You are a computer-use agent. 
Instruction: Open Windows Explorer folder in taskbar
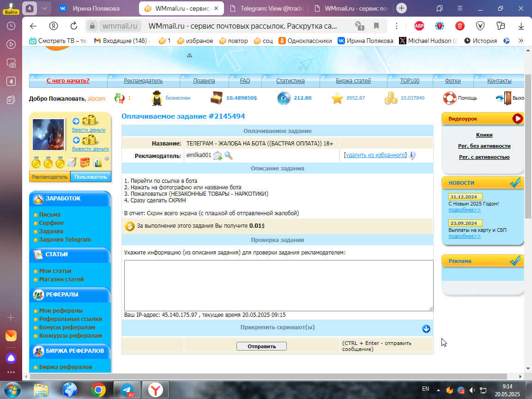(41, 390)
